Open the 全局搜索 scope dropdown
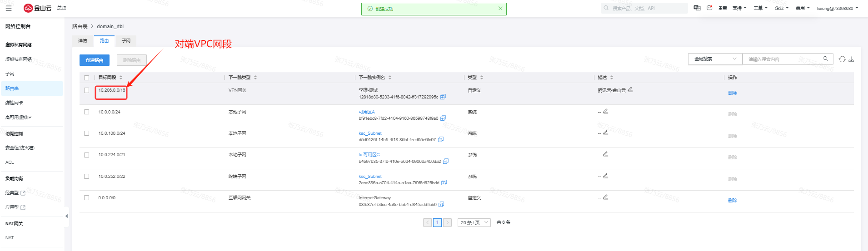 pyautogui.click(x=715, y=59)
